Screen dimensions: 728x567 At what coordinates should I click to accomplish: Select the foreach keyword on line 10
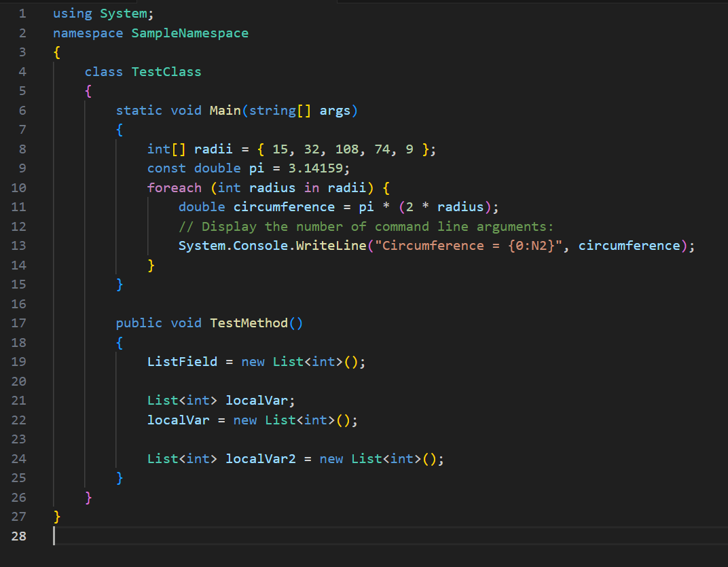click(174, 187)
